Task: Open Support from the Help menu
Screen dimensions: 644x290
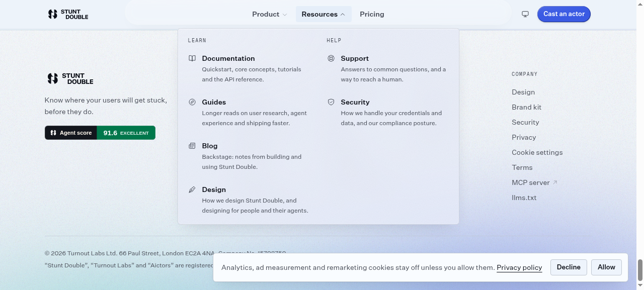Action: coord(388,68)
